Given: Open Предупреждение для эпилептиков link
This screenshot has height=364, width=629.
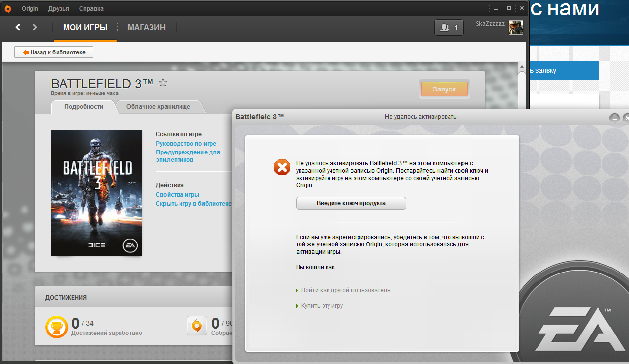Looking at the screenshot, I should [188, 156].
